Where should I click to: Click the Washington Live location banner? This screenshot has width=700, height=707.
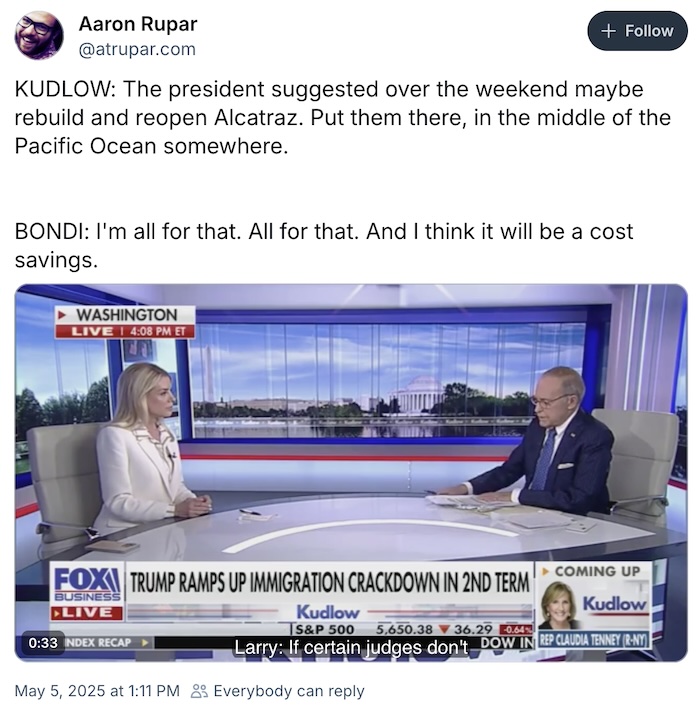click(x=125, y=322)
